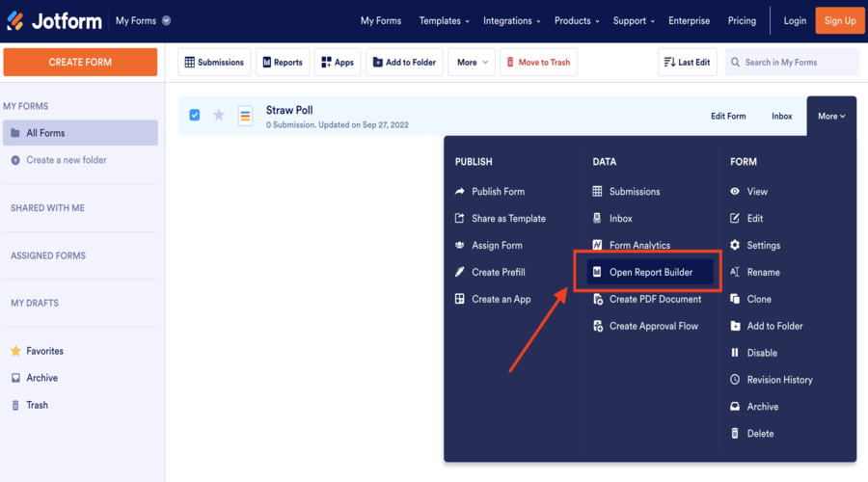This screenshot has height=482, width=868.
Task: Open the Templates navigation dropdown
Action: pos(444,20)
